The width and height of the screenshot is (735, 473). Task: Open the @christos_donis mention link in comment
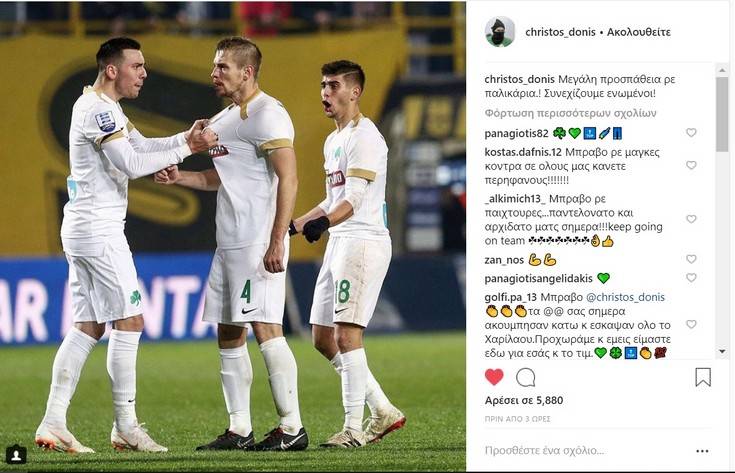point(625,297)
